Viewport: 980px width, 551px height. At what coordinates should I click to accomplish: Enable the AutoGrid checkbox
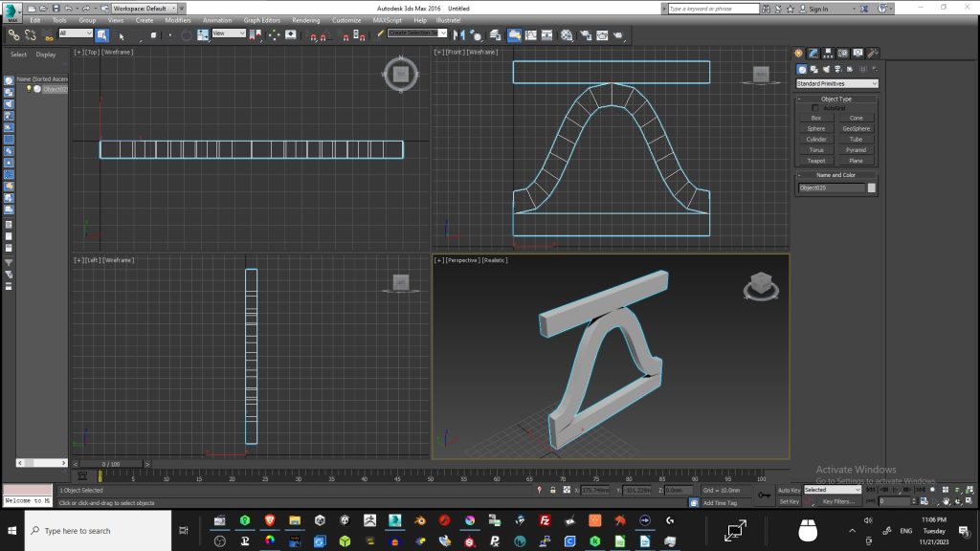[815, 108]
